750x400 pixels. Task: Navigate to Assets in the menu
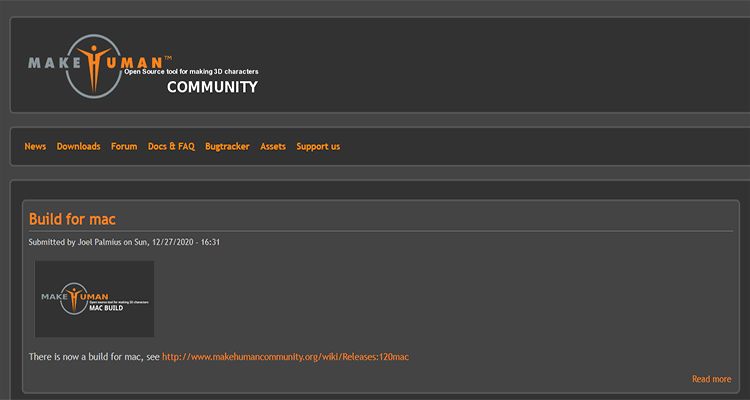(x=273, y=146)
